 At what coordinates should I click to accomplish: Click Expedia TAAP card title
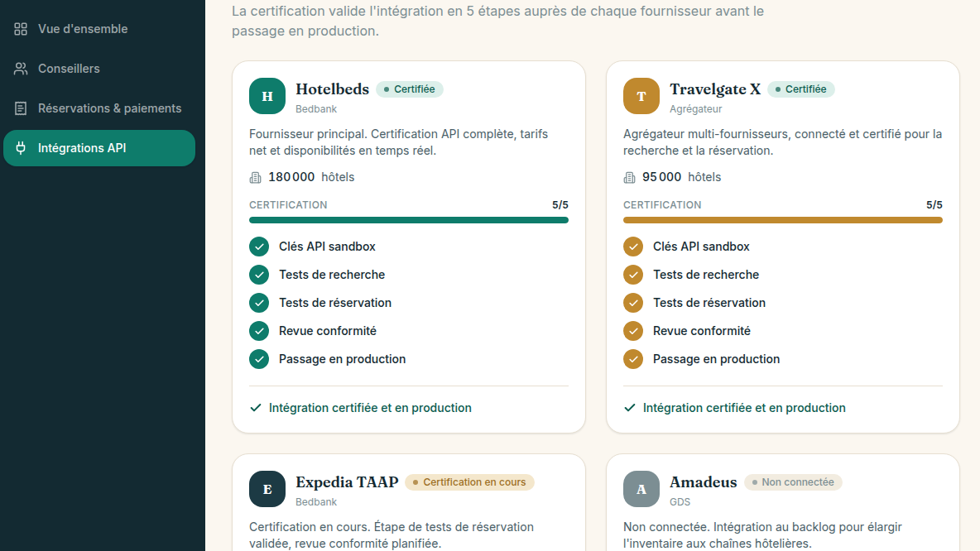coord(347,482)
